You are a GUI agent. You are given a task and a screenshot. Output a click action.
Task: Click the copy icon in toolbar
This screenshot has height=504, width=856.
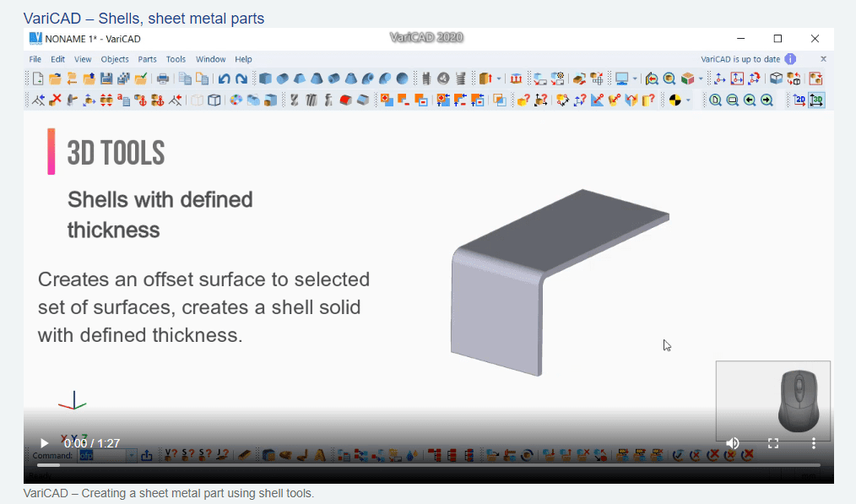click(x=185, y=79)
